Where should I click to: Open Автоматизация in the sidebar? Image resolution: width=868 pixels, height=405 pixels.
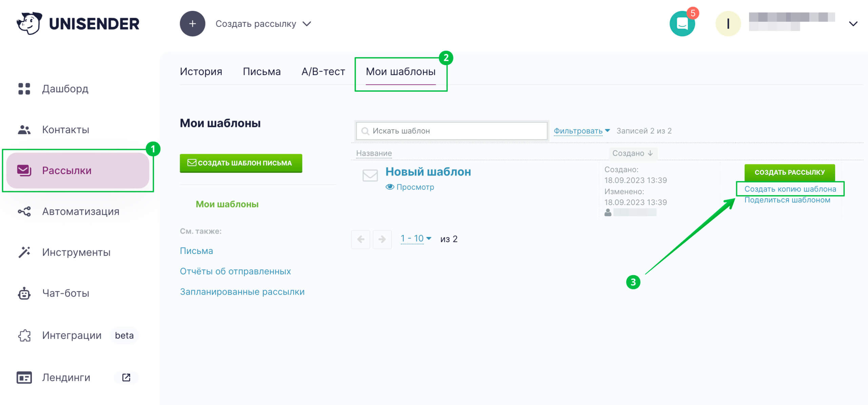(x=81, y=211)
